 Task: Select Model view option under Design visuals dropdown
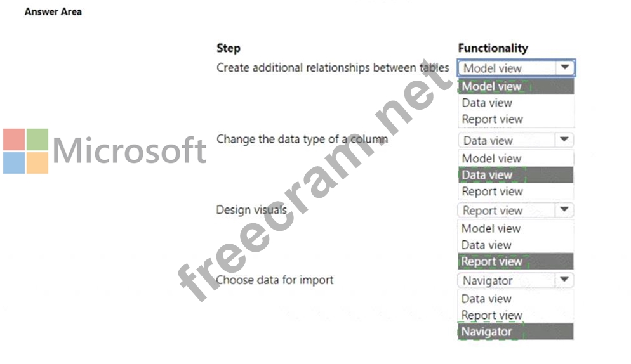(x=491, y=228)
